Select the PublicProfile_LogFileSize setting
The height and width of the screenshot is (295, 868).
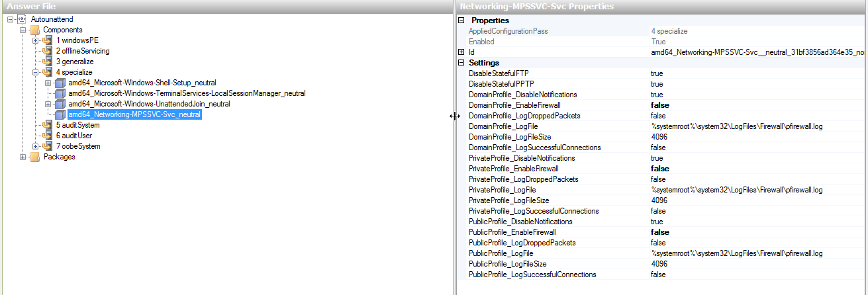[x=507, y=264]
